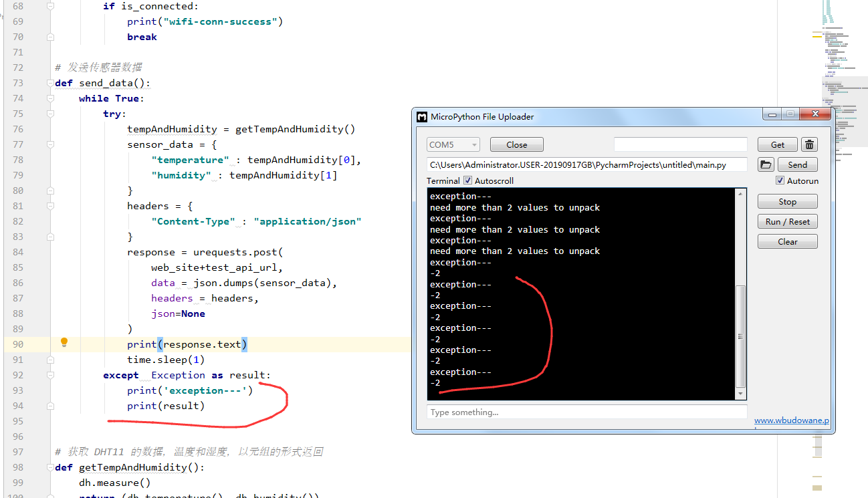The height and width of the screenshot is (498, 868).
Task: Click the terminal scrollbar up arrow
Action: pos(740,195)
